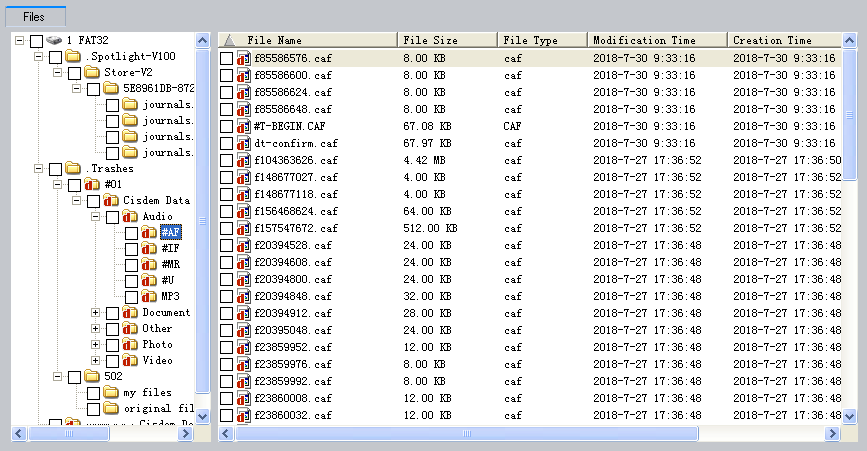Image resolution: width=867 pixels, height=451 pixels.
Task: Click the #U folder icon
Action: [x=149, y=280]
